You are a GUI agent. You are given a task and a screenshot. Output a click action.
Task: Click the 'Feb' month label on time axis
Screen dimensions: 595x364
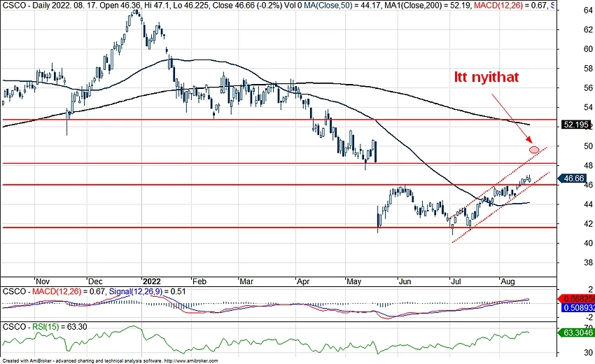tap(199, 281)
